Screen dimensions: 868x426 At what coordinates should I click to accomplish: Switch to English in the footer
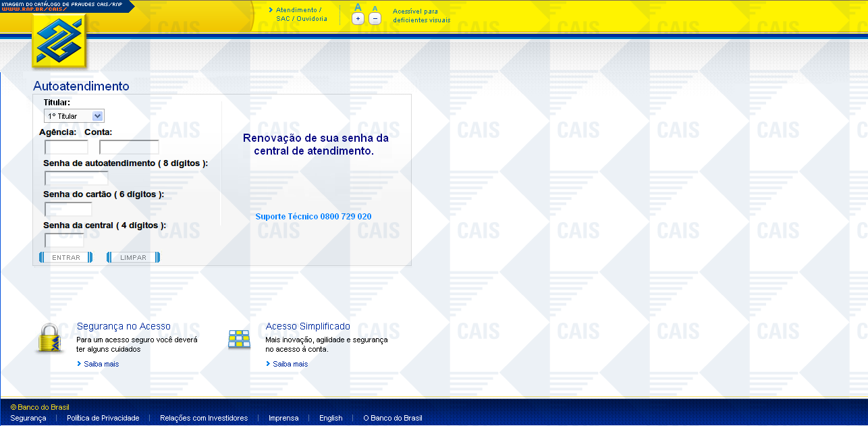pos(331,418)
